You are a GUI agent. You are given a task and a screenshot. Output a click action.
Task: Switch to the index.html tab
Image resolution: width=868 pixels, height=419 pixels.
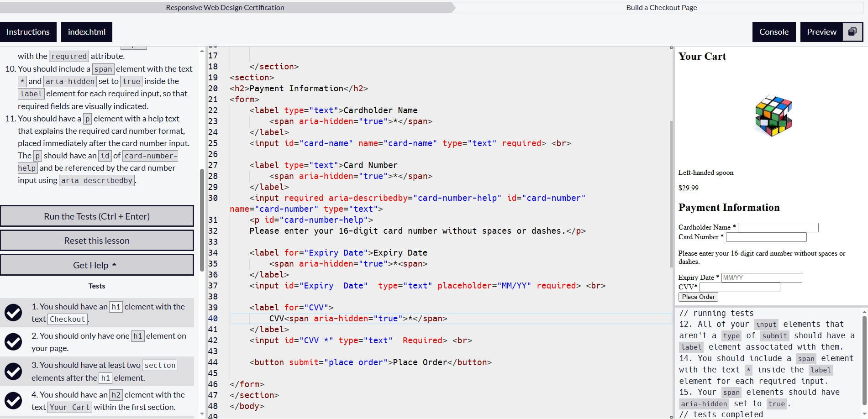click(x=86, y=31)
